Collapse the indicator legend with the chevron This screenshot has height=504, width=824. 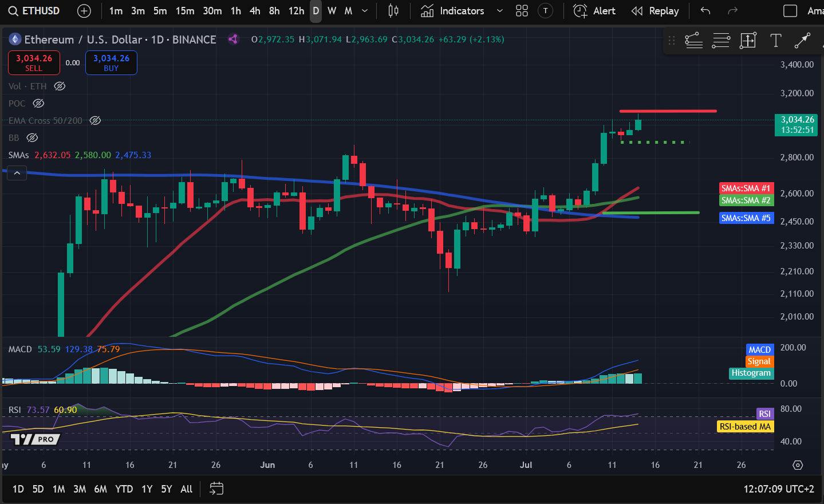tap(17, 173)
